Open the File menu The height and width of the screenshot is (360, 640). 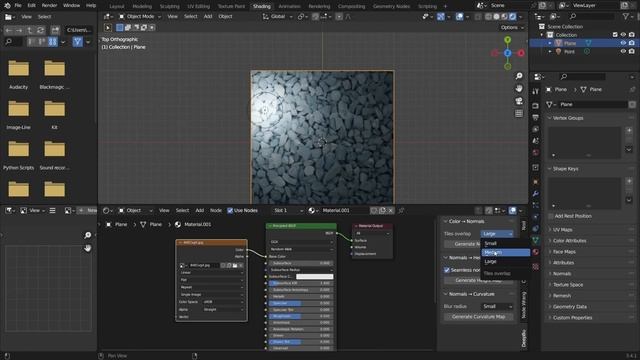point(18,6)
